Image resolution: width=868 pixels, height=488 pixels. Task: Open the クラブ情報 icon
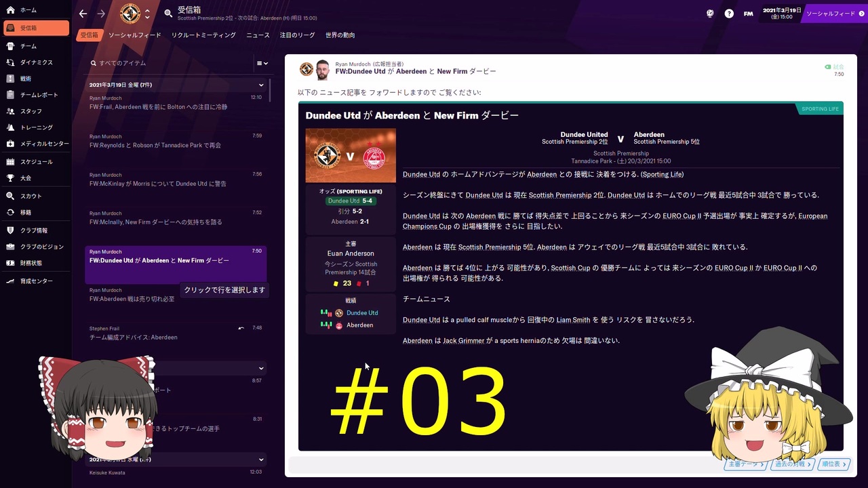[10, 230]
